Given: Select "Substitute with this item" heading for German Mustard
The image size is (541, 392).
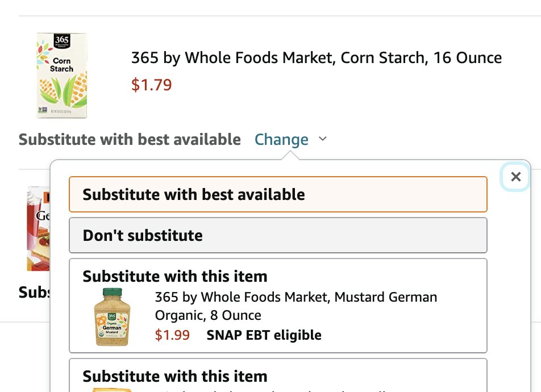Looking at the screenshot, I should 175,277.
